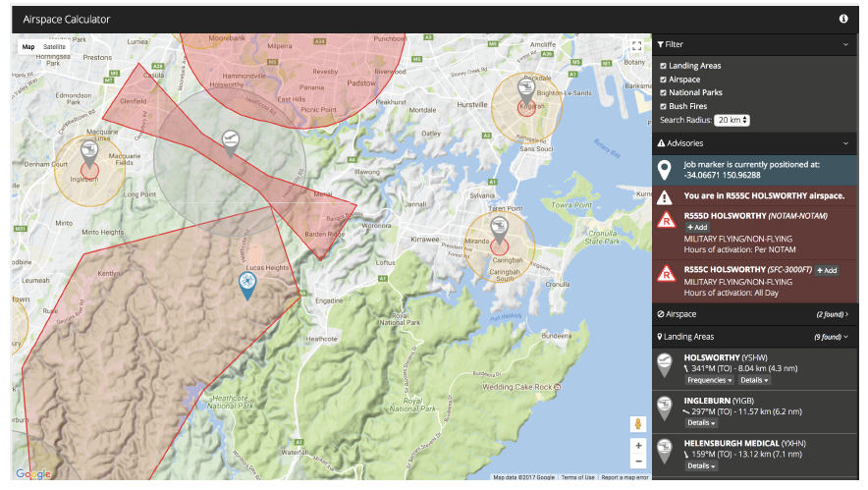Viewport: 868px width, 490px height.
Task: Select the Caringbah helipad marker on map
Action: tap(500, 231)
